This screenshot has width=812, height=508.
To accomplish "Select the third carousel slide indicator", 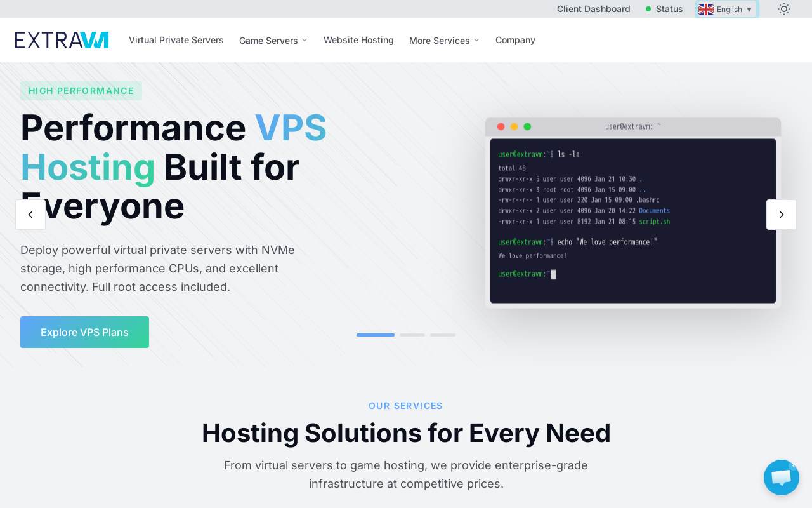I will pyautogui.click(x=443, y=335).
